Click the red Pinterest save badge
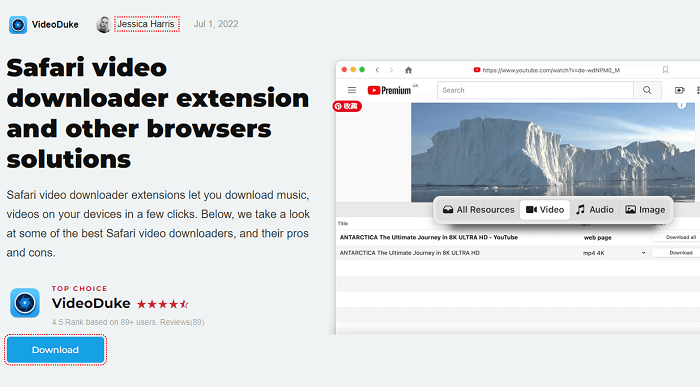 (x=347, y=106)
